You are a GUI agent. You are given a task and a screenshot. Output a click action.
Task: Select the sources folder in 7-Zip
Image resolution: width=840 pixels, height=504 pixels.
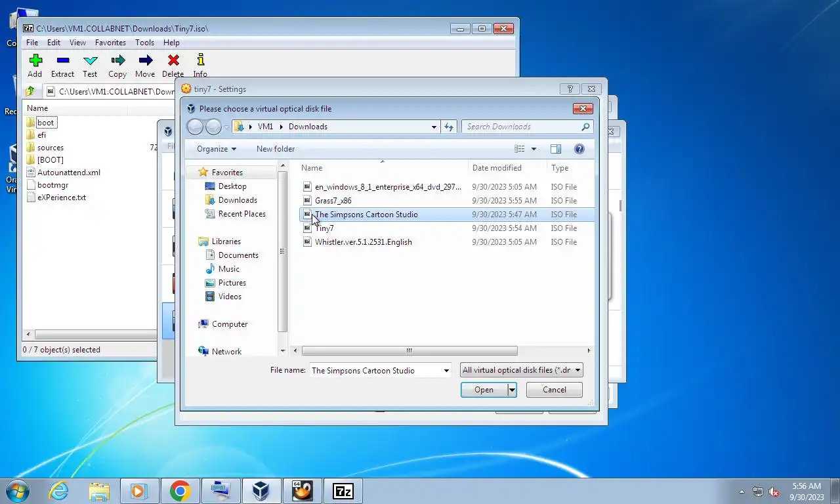pos(50,148)
